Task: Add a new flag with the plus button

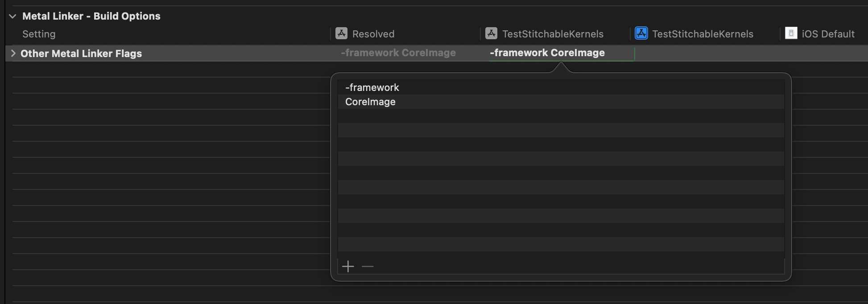Action: coord(348,267)
